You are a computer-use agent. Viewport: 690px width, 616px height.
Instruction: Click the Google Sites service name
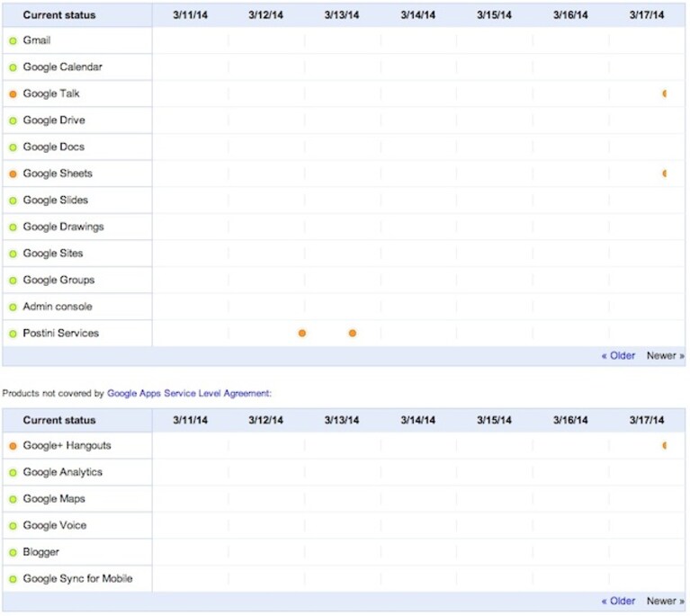53,254
